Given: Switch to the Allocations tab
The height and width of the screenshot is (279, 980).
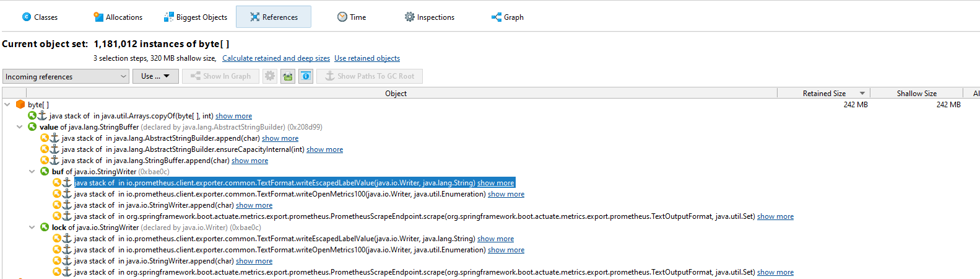Looking at the screenshot, I should coord(118,17).
